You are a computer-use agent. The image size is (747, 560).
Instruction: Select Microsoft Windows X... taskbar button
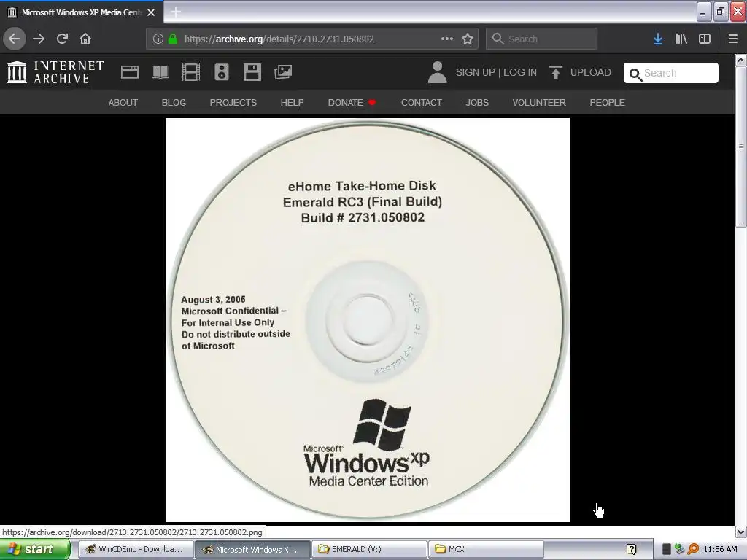252,549
